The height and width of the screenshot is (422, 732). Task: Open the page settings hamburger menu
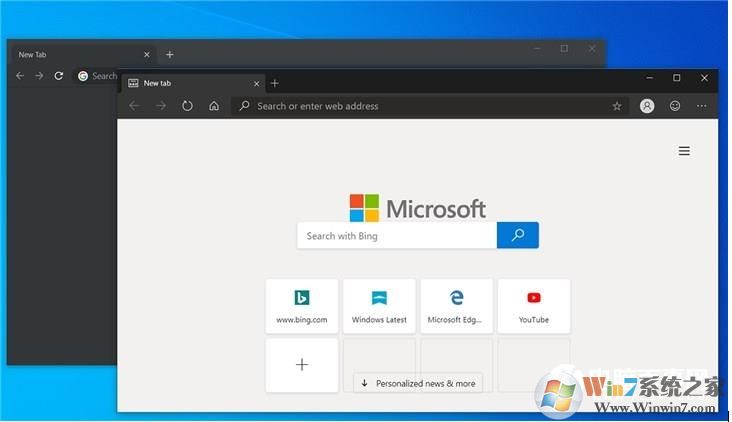coord(684,151)
